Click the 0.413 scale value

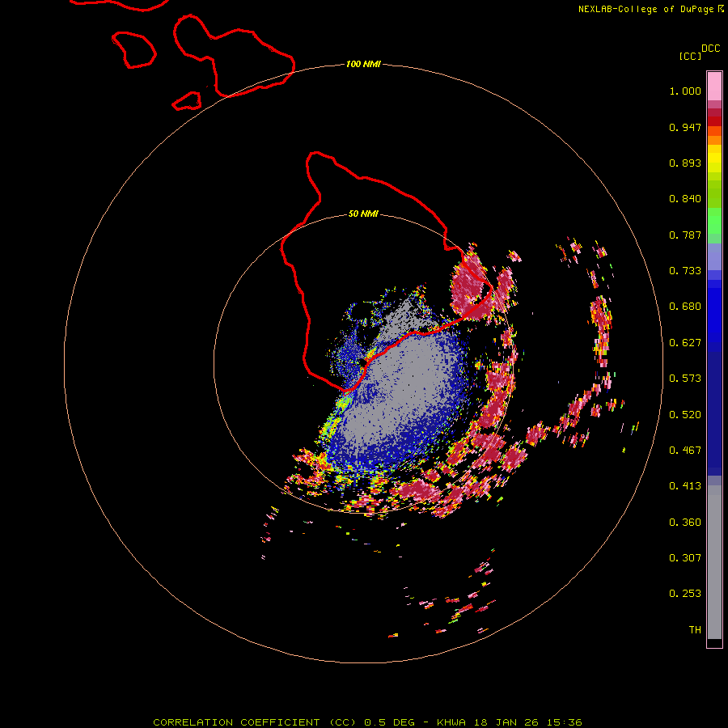tap(685, 486)
